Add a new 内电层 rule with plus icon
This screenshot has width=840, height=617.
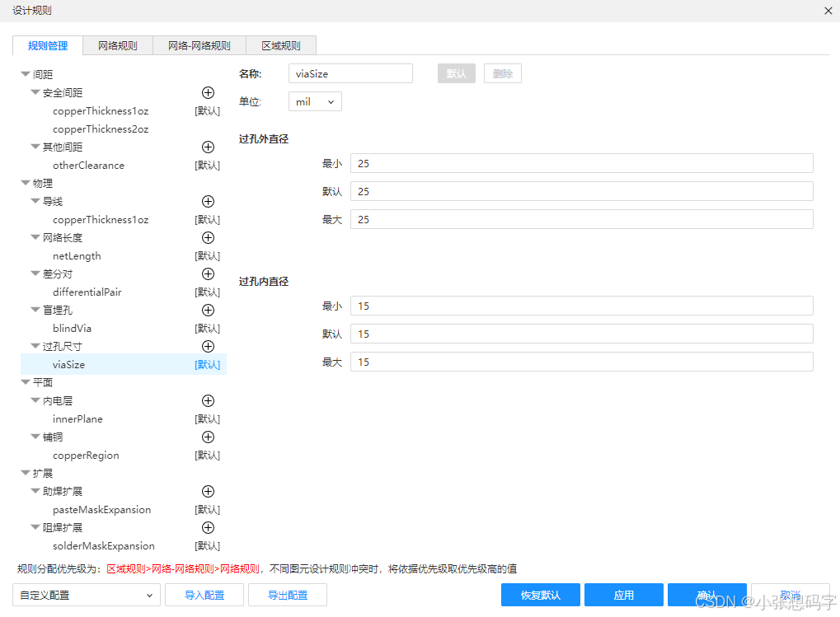[x=208, y=401]
